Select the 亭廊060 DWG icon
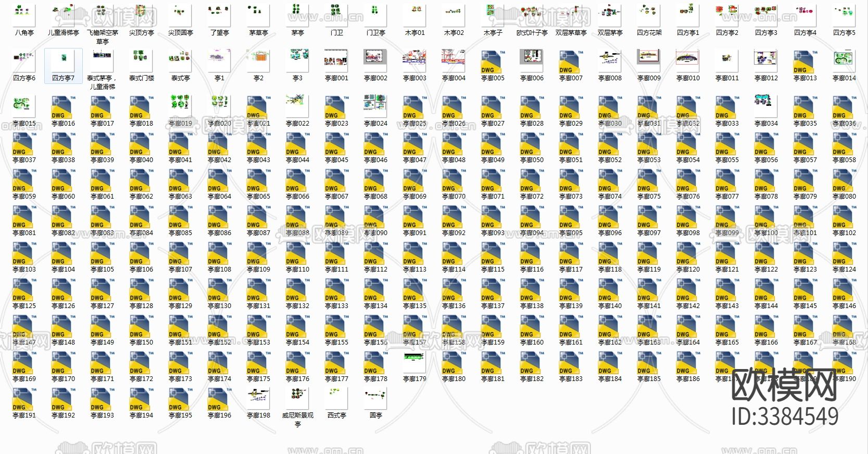Screen dimensions: 868x454 coord(63,180)
